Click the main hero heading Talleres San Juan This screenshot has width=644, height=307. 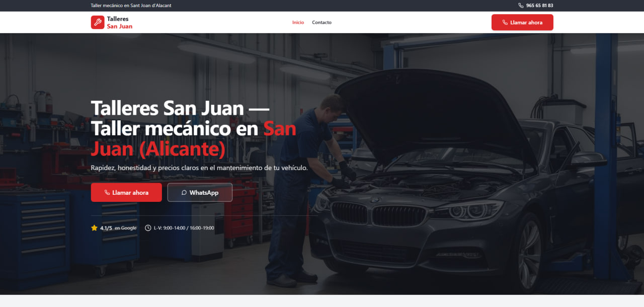point(194,129)
